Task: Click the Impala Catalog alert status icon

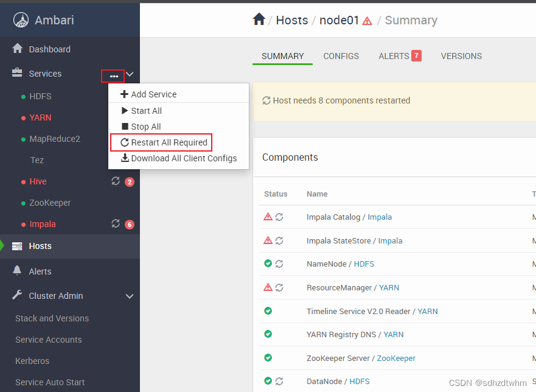Action: click(x=268, y=217)
